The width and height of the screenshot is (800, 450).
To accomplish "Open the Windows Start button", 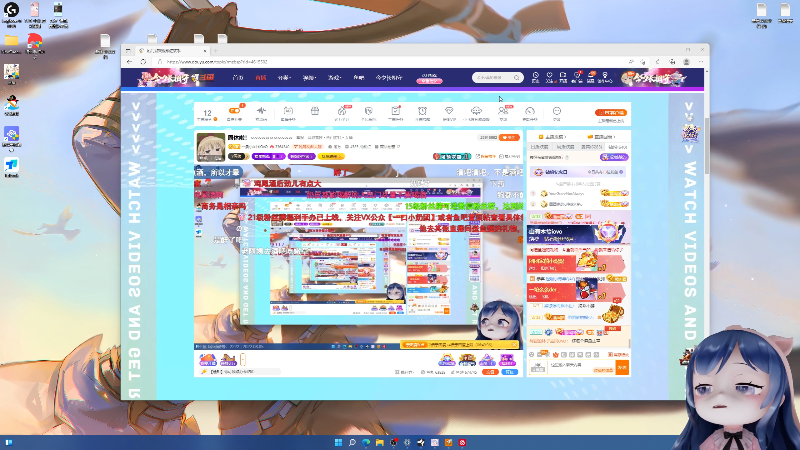I will click(338, 442).
